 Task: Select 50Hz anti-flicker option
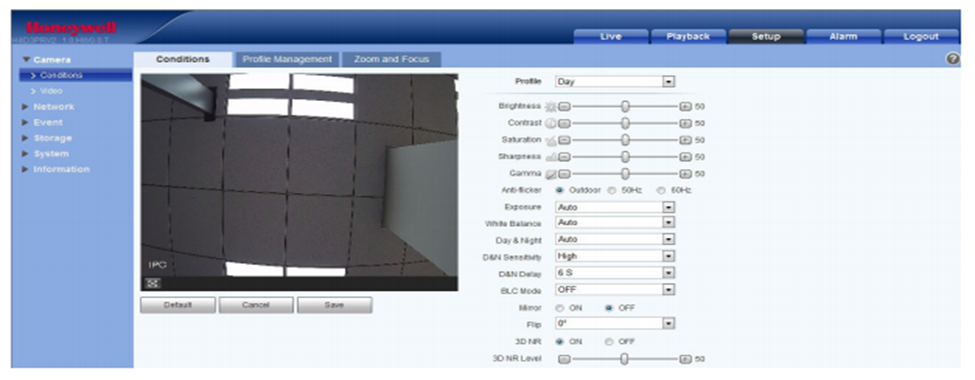[612, 190]
